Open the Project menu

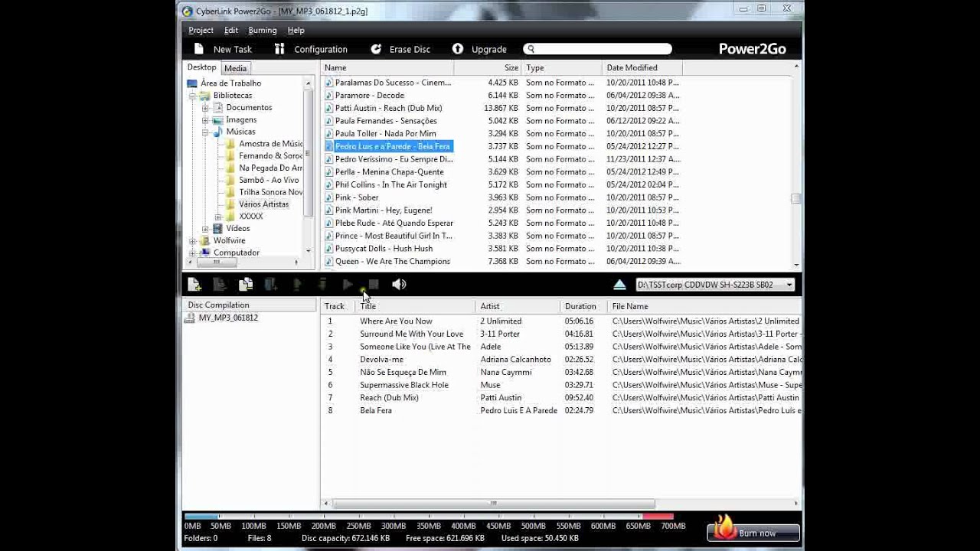pos(201,30)
